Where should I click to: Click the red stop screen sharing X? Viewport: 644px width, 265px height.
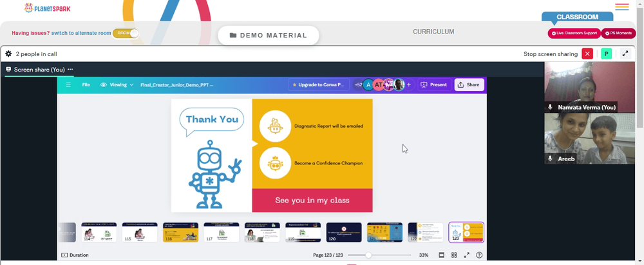tap(587, 54)
